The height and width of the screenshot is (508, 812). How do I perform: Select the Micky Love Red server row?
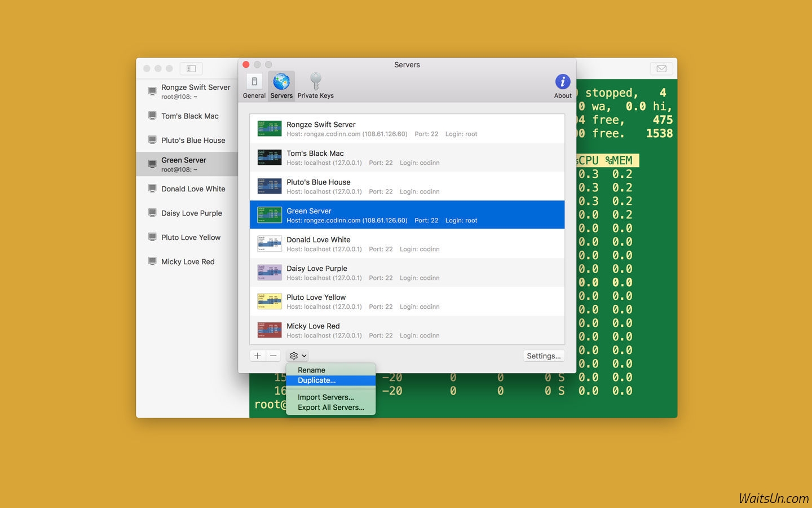coord(406,330)
